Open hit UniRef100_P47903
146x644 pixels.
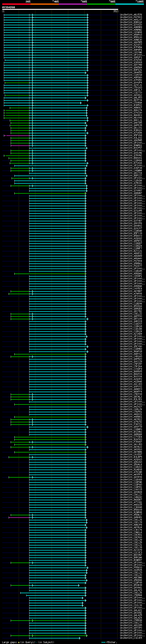point(131,17)
